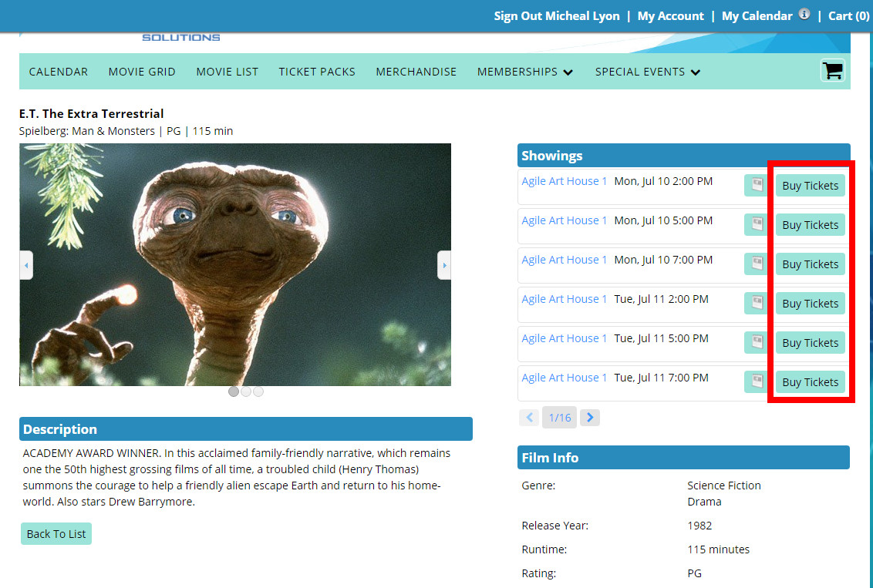873x588 pixels.
Task: Open the Movie Grid menu item
Action: click(142, 72)
